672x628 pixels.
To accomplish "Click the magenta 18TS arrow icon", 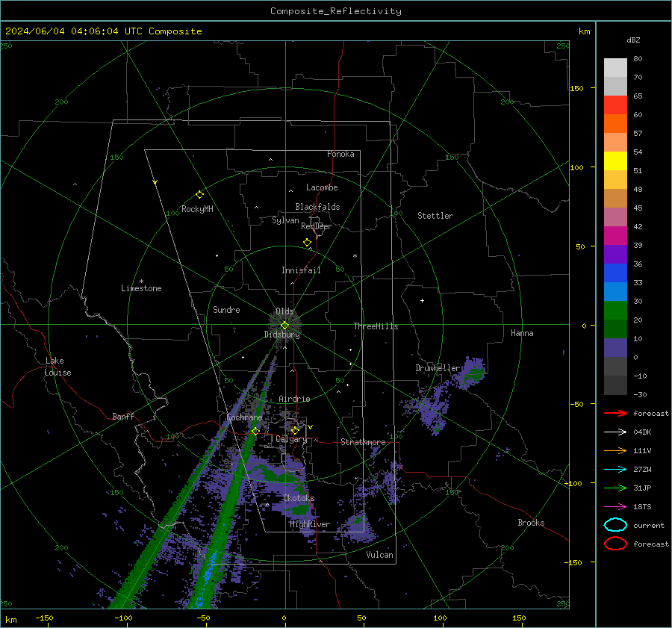I will click(615, 507).
